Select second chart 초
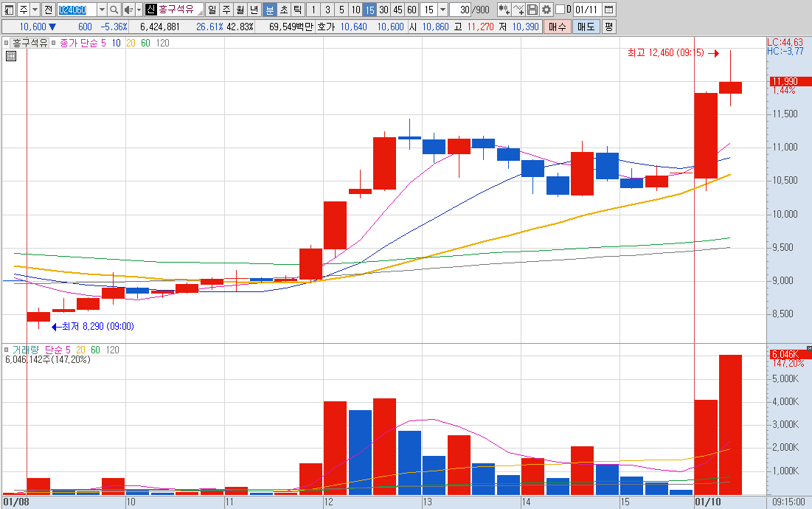Screen dimensions: 812x509 point(284,10)
